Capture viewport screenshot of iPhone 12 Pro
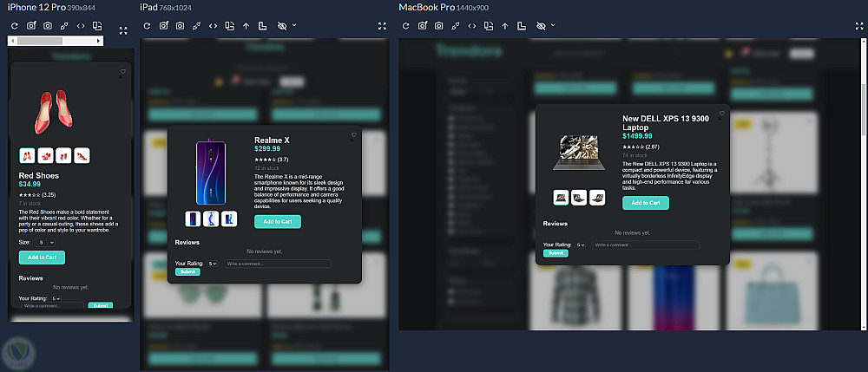The width and height of the screenshot is (868, 372). pyautogui.click(x=48, y=26)
